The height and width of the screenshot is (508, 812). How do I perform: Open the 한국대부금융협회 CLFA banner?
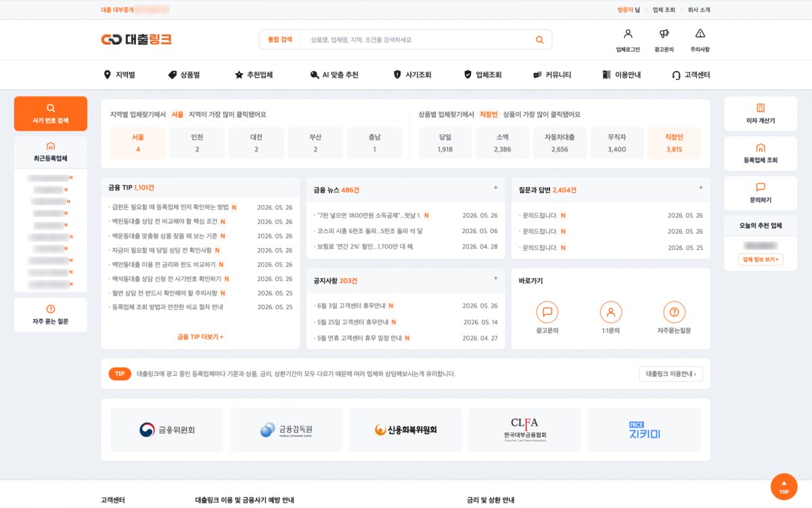tap(525, 430)
